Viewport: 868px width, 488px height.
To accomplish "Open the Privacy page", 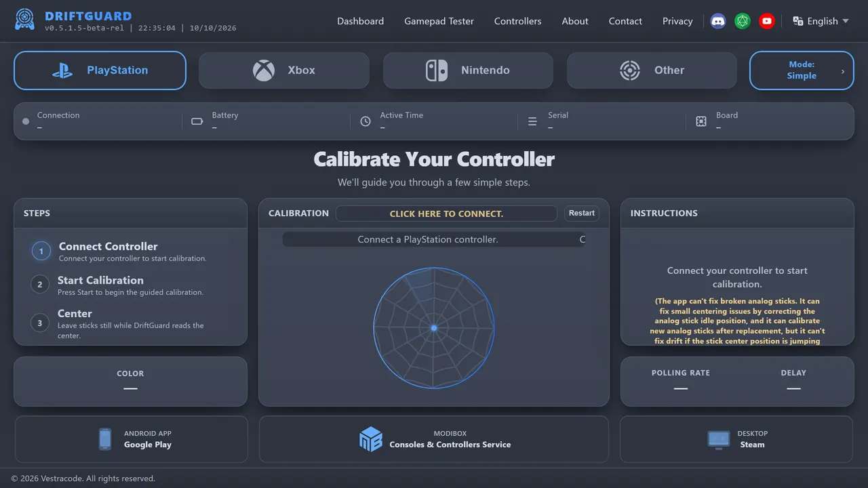I will 677,21.
